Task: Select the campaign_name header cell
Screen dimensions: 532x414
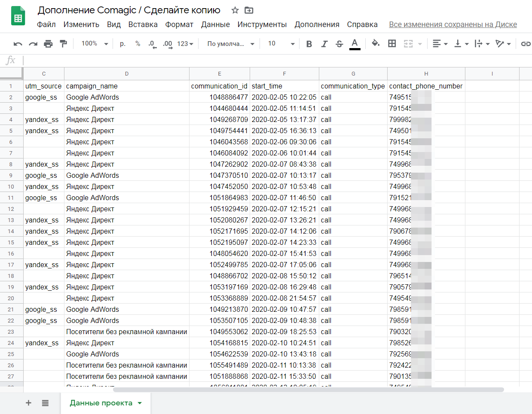Action: point(127,86)
